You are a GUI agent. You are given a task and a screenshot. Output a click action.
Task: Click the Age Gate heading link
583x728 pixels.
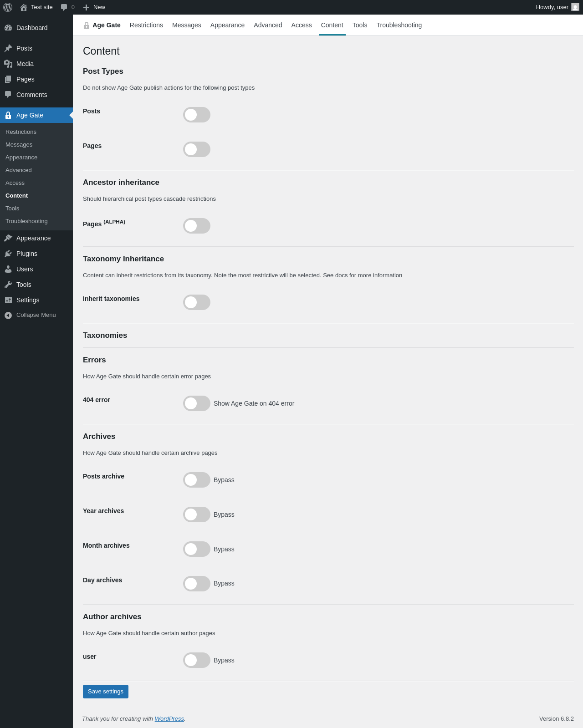(107, 25)
